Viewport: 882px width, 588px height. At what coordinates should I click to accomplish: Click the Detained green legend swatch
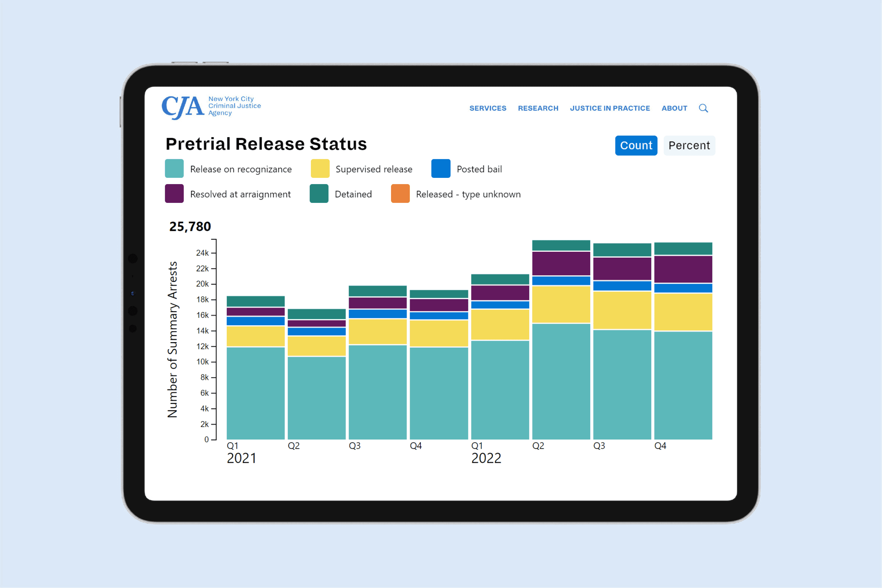tap(319, 194)
